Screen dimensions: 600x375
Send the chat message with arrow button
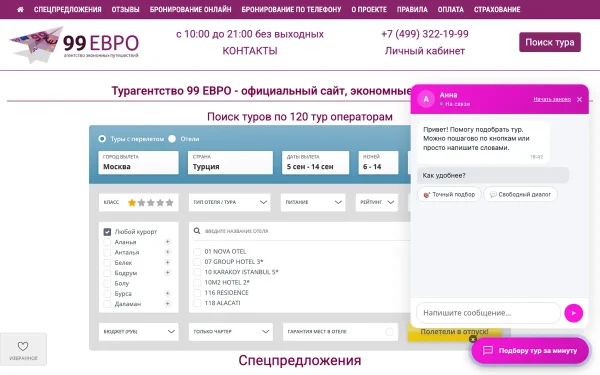(573, 313)
